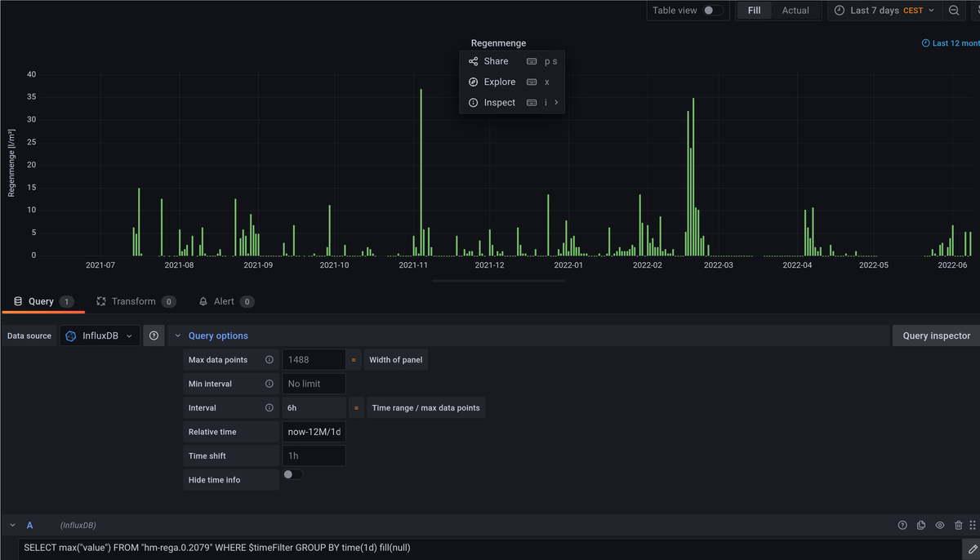Open data source help icon next to InfluxDB

coord(154,336)
